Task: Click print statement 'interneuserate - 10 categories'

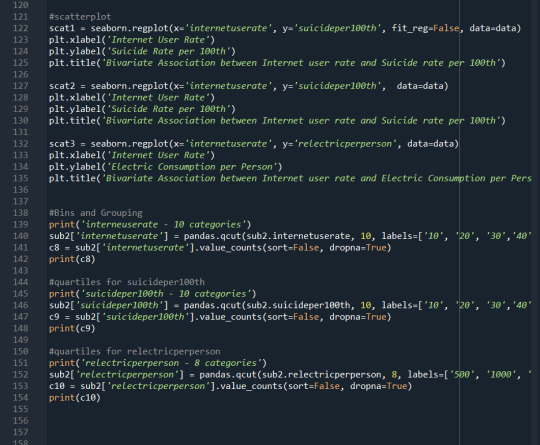Action: (x=150, y=225)
